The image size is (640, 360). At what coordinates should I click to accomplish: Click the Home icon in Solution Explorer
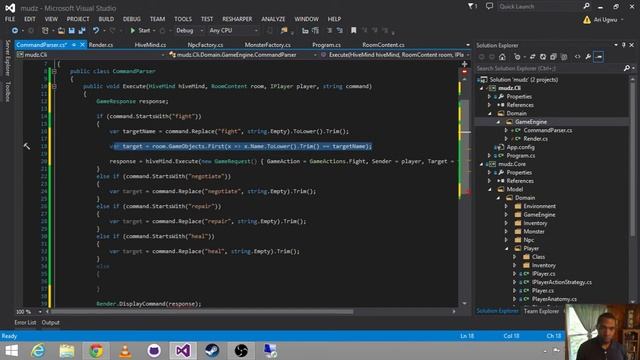coord(502,57)
